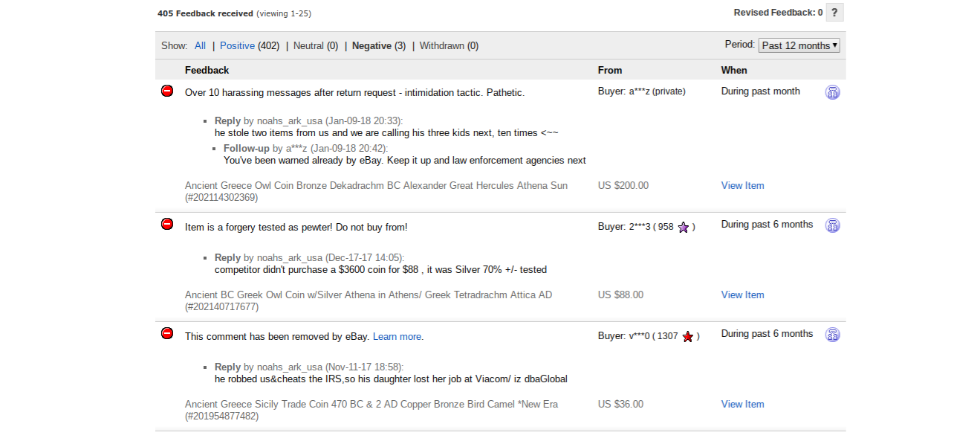The image size is (980, 444).
Task: Click the 'competitor didn't purchase a $3600 coin' reply
Action: pyautogui.click(x=380, y=270)
